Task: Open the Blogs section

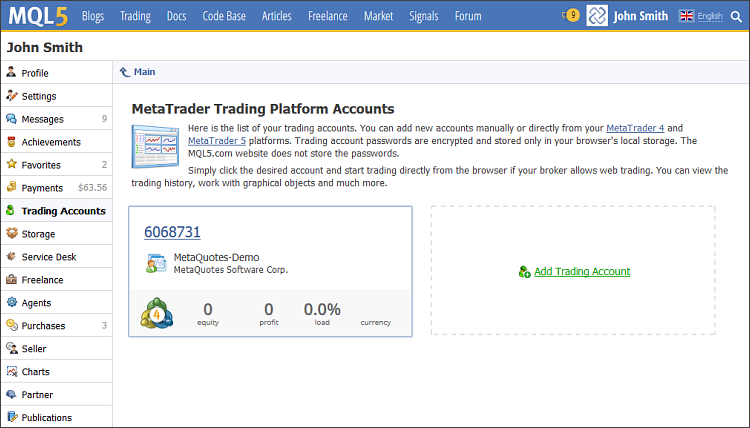Action: pyautogui.click(x=93, y=16)
